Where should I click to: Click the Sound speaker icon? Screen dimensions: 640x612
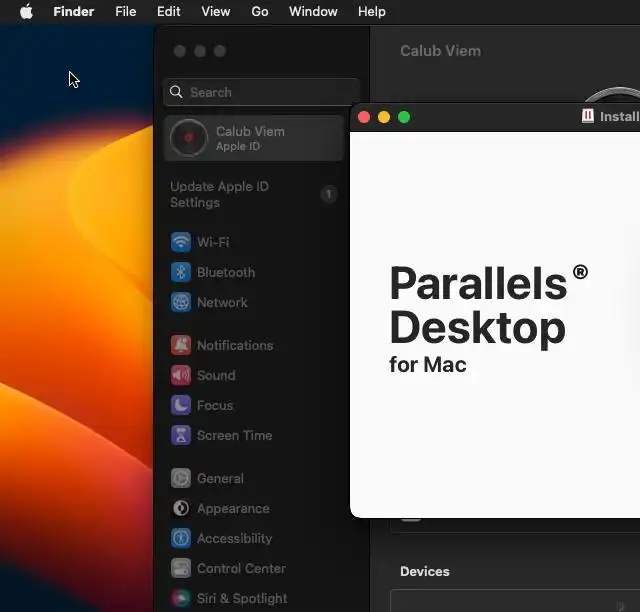181,375
